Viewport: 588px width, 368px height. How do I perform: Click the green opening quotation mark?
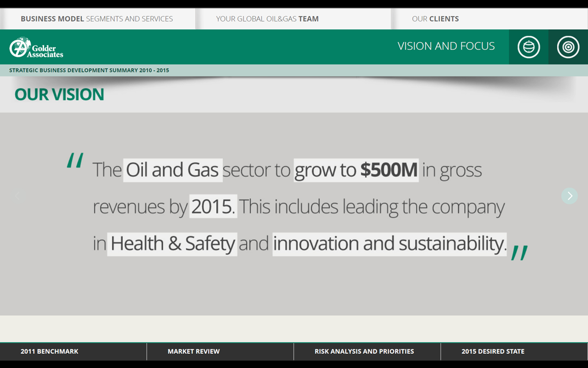click(x=75, y=161)
